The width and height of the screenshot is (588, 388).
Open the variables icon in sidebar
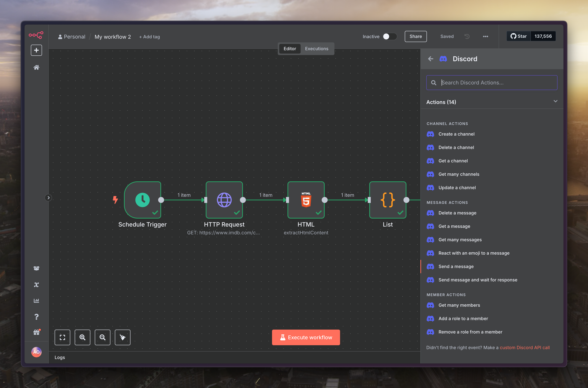pyautogui.click(x=36, y=285)
